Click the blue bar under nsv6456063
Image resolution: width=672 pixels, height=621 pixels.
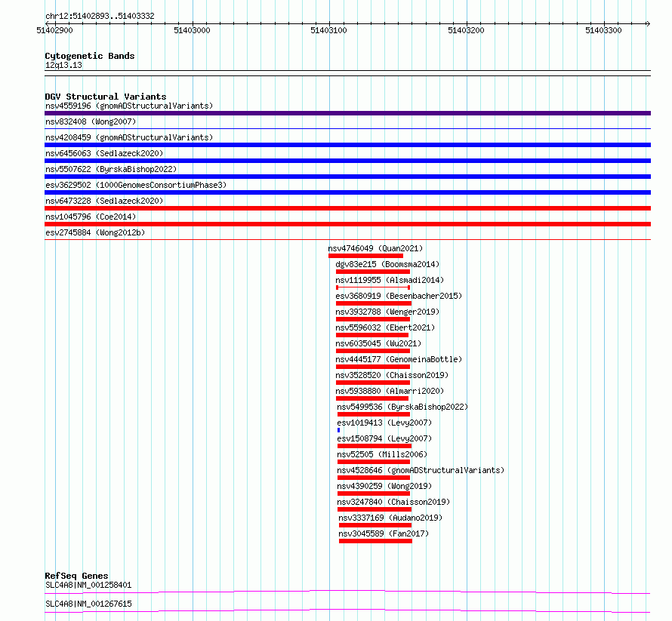pos(347,161)
